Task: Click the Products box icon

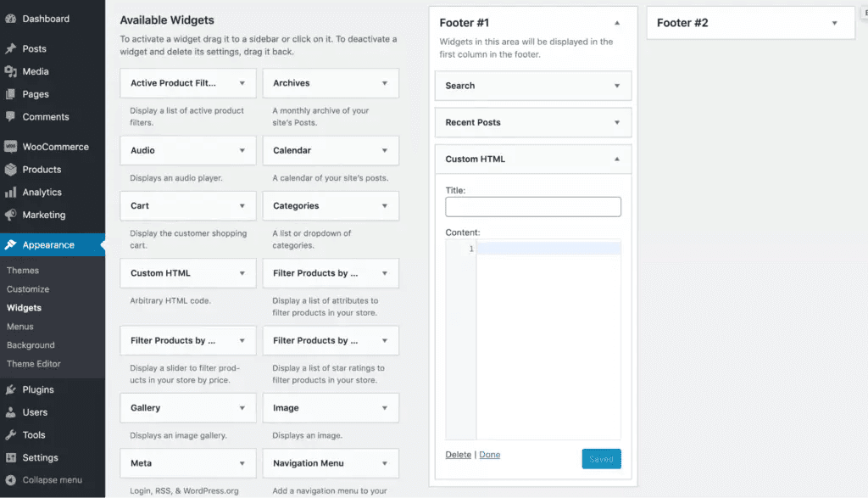Action: coord(10,170)
